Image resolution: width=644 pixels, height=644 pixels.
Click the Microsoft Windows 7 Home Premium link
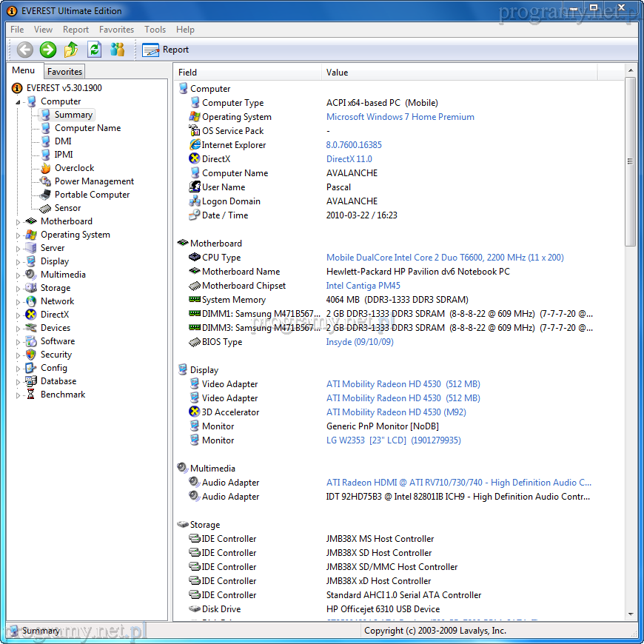click(x=400, y=117)
